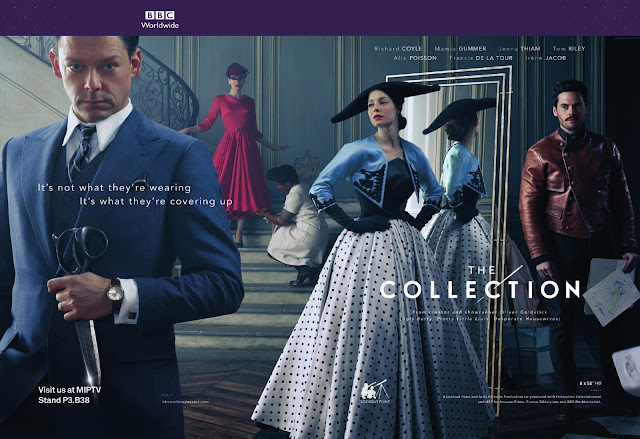Click the Stand P3.B38 text

coord(64,400)
